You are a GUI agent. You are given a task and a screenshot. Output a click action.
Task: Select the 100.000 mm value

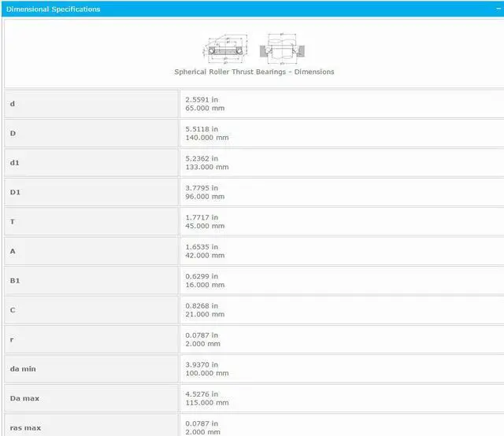tap(207, 373)
